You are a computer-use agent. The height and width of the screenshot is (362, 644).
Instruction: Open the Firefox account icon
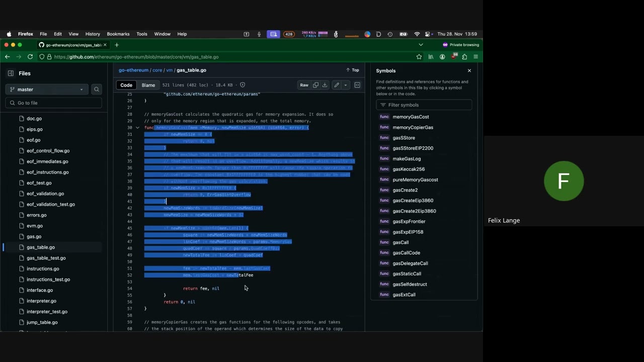442,57
